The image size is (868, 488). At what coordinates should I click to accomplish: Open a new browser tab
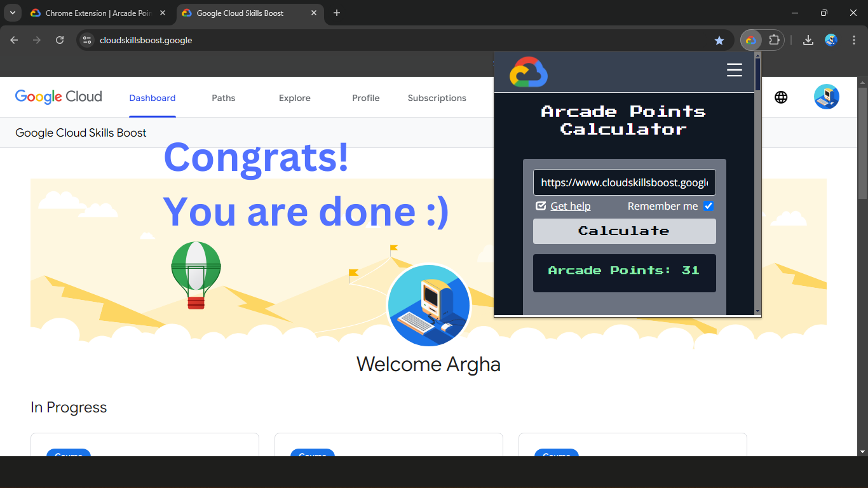(337, 13)
